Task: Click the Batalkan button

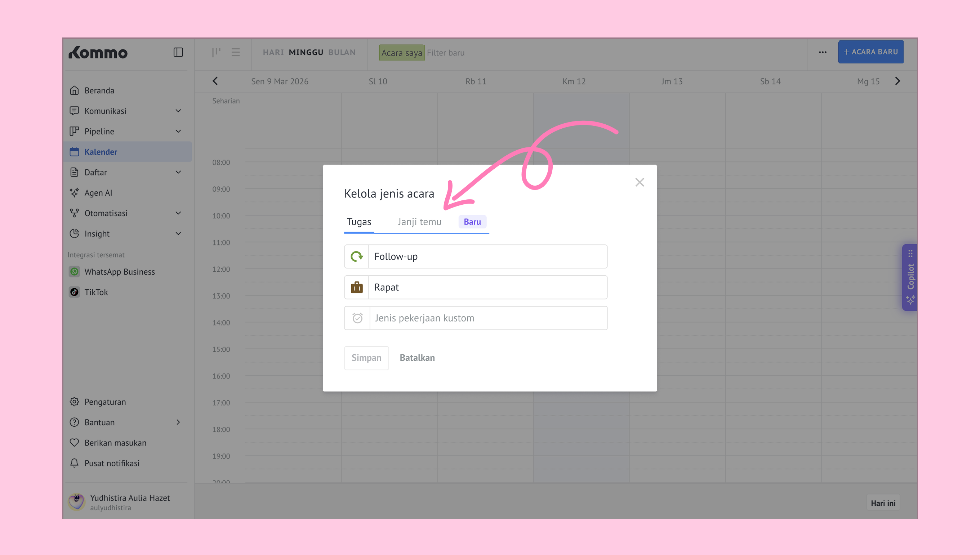Action: [417, 358]
